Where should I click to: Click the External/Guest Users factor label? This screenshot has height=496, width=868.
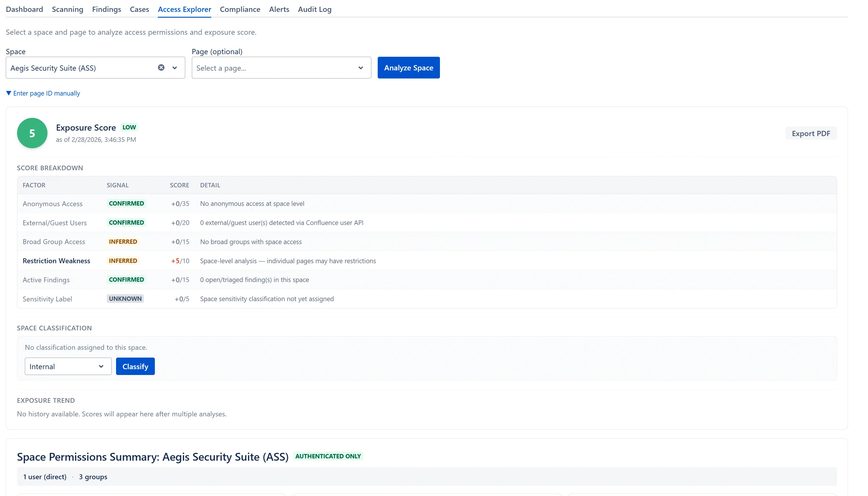click(54, 223)
